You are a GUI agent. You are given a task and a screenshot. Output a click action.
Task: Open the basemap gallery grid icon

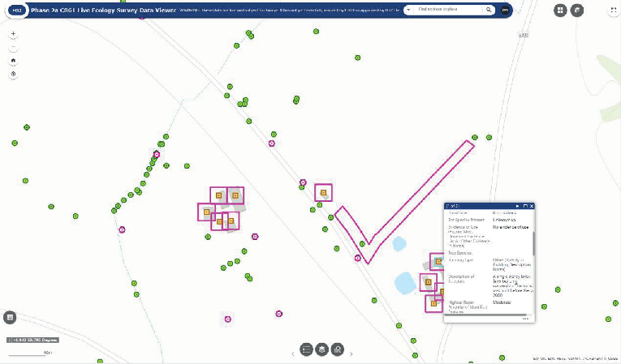point(560,11)
